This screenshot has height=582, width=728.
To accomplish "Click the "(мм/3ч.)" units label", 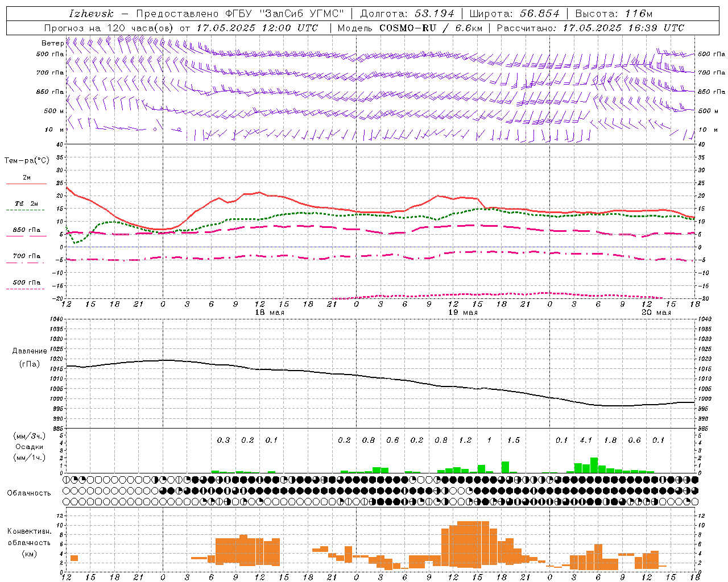I will [x=29, y=436].
